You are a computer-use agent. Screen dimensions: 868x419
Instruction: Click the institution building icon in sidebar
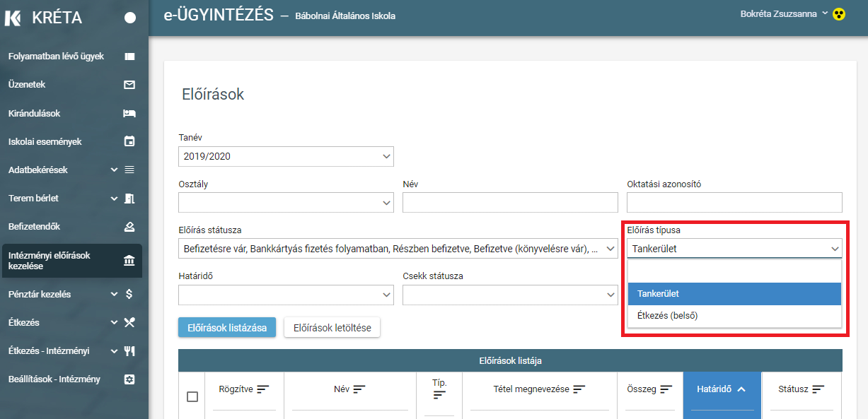(x=129, y=261)
